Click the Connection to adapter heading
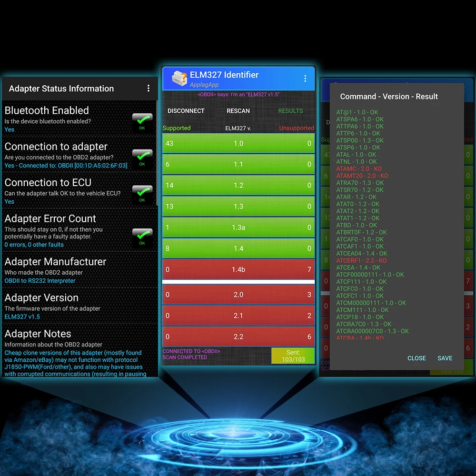 click(56, 146)
